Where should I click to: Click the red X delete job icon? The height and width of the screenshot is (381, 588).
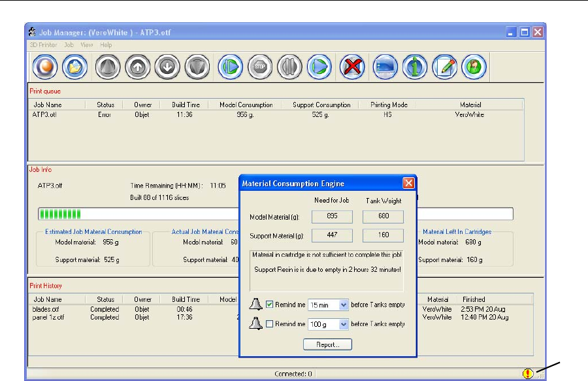[x=353, y=67]
